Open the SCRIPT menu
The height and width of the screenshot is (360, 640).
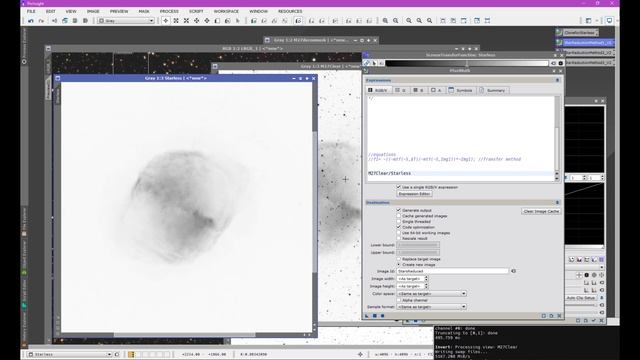(x=196, y=11)
